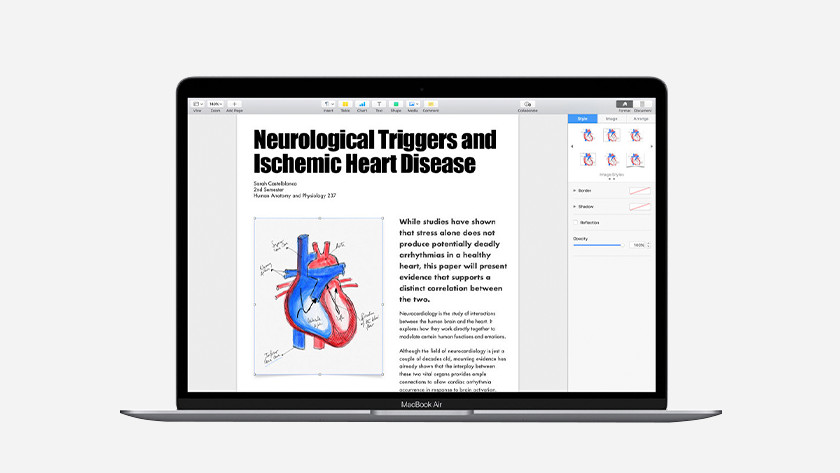The image size is (840, 473).
Task: Toggle the Document sidebar button
Action: [642, 104]
